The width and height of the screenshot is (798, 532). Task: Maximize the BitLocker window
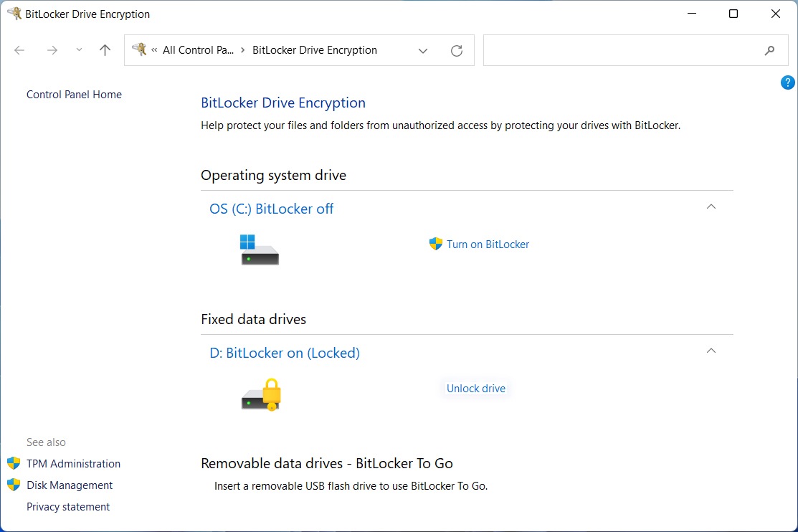coord(733,14)
